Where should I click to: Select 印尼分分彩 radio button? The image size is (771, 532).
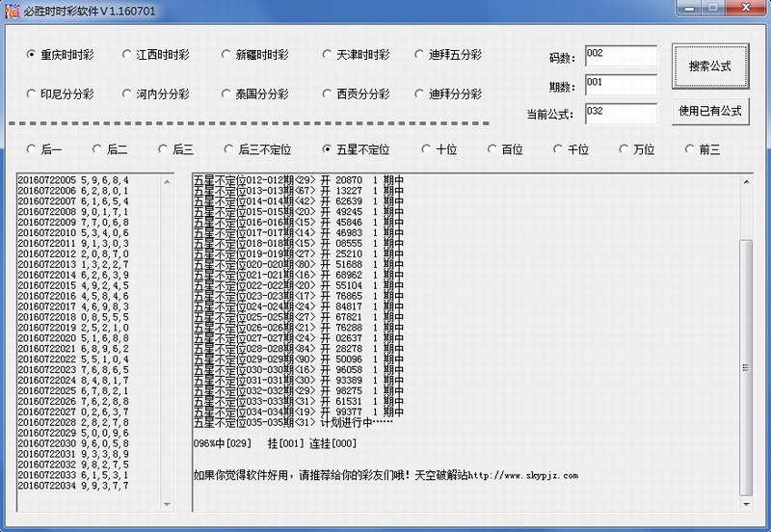pyautogui.click(x=32, y=94)
